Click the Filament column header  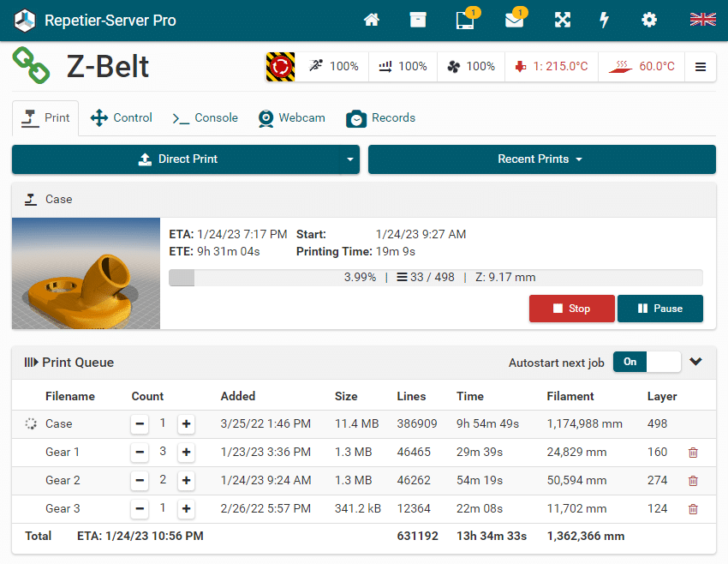click(570, 396)
